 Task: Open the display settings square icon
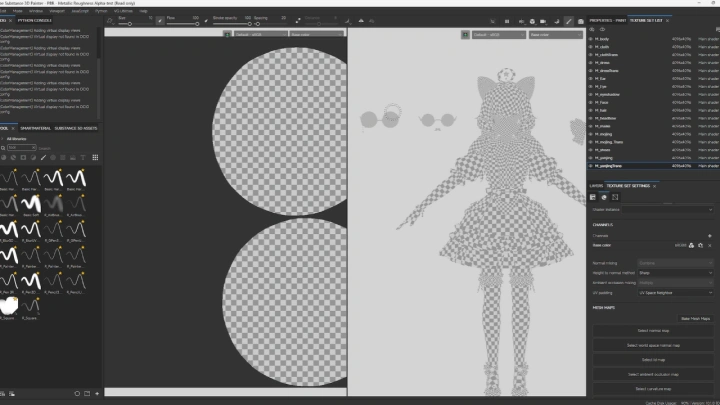point(615,197)
